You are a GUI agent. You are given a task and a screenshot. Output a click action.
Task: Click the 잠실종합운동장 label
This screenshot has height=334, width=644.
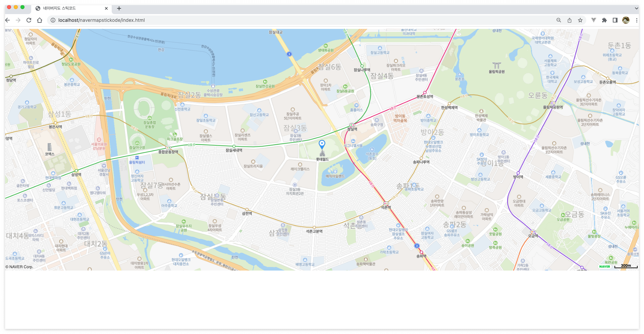click(x=150, y=125)
